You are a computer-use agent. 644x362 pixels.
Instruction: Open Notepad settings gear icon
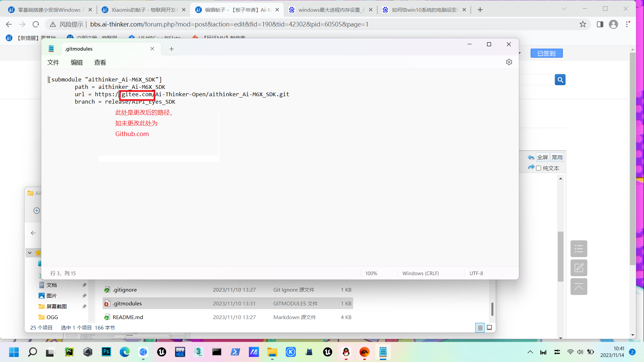(x=509, y=62)
